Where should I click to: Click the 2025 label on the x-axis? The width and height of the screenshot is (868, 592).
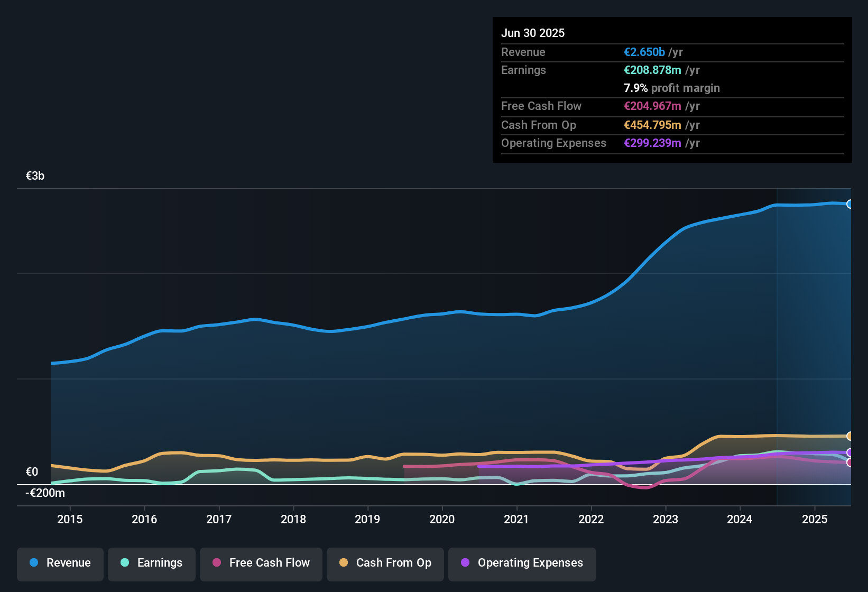[x=815, y=519]
